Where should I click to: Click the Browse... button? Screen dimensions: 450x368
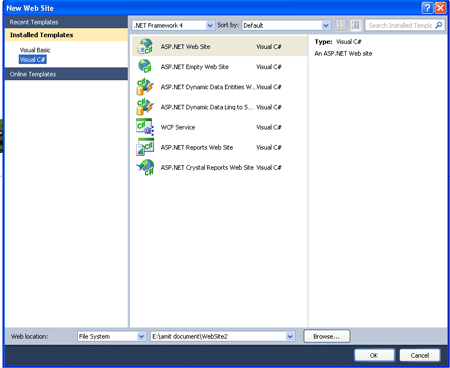coord(327,336)
